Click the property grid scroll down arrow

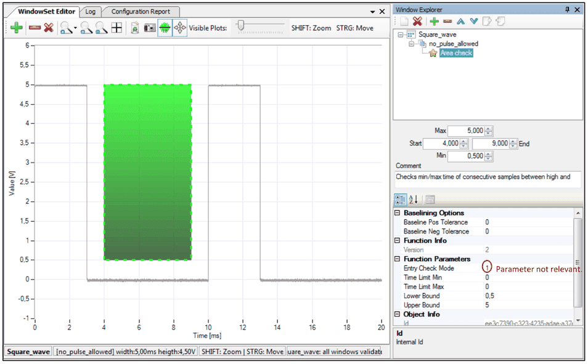pos(578,320)
